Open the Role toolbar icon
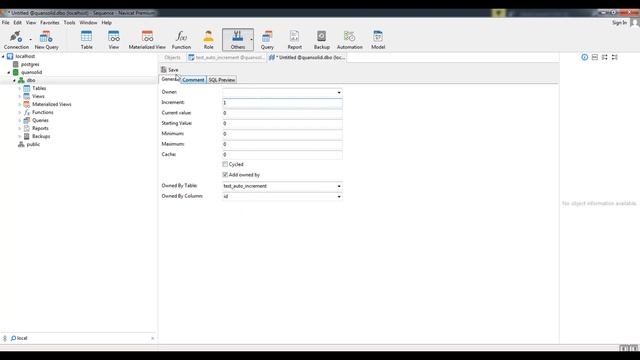 point(209,37)
